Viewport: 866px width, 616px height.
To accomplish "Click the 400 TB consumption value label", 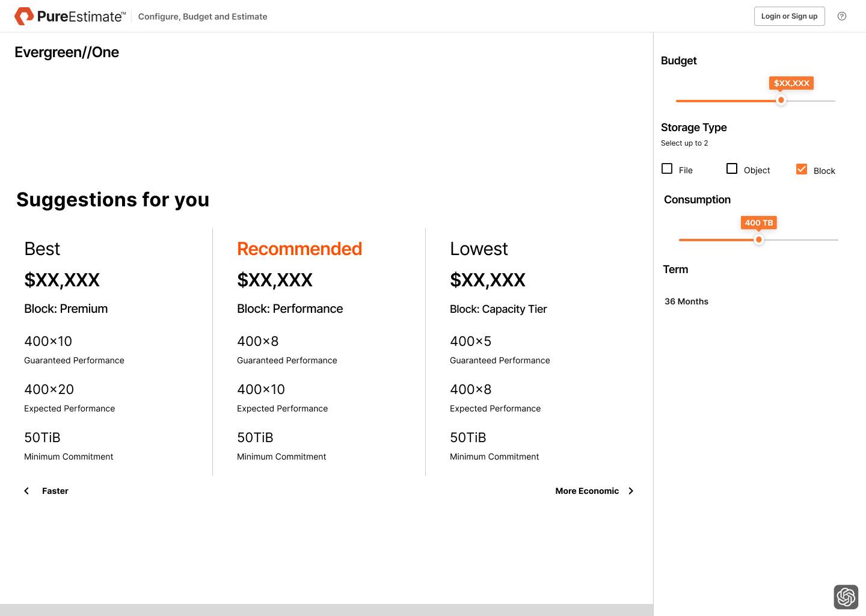I will coord(759,223).
